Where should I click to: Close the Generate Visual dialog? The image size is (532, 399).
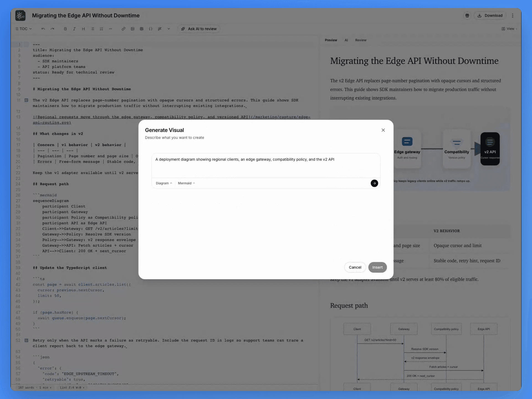[x=383, y=130]
